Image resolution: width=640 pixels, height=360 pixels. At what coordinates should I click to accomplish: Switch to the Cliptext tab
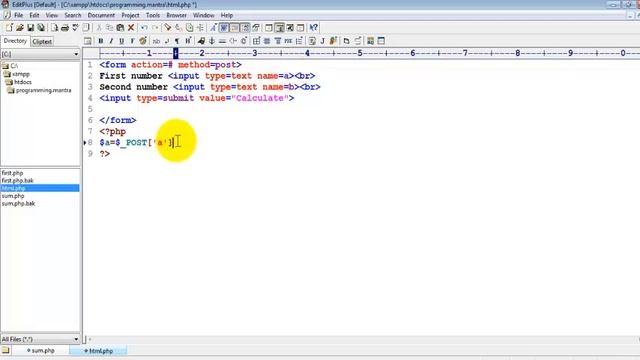[42, 42]
